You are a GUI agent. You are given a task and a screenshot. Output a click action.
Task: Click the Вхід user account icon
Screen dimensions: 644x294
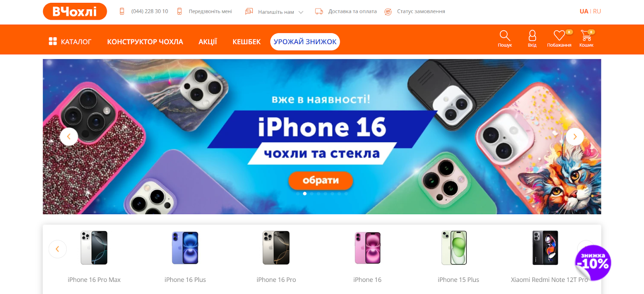click(x=532, y=36)
